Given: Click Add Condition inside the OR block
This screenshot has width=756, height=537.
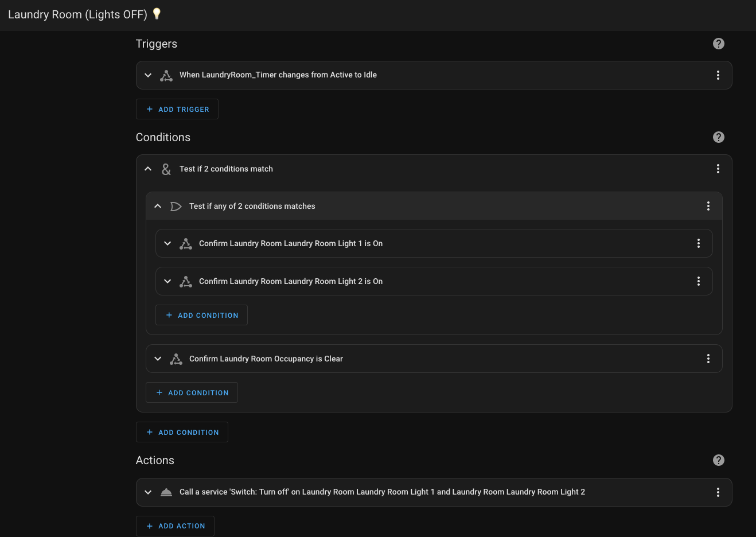Looking at the screenshot, I should (x=201, y=315).
